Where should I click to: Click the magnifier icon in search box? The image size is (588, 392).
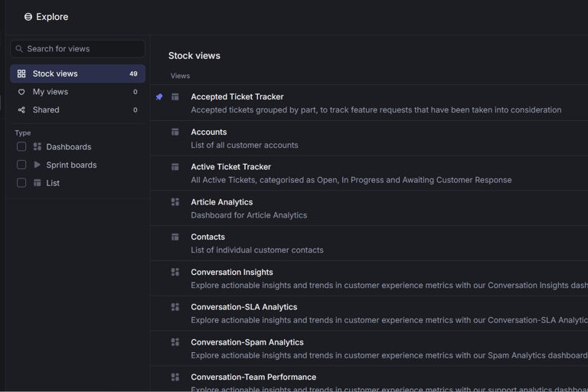[19, 49]
